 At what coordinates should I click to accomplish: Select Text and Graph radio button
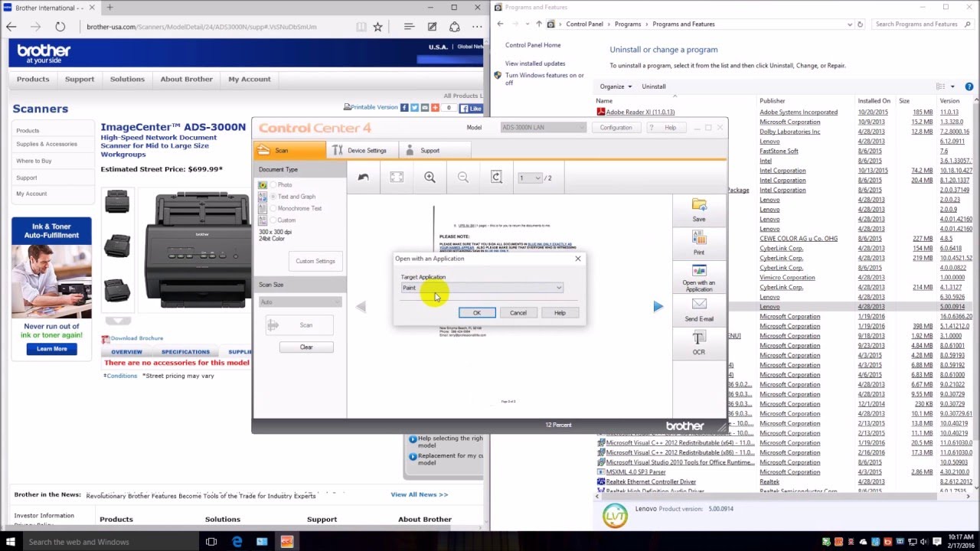tap(273, 197)
